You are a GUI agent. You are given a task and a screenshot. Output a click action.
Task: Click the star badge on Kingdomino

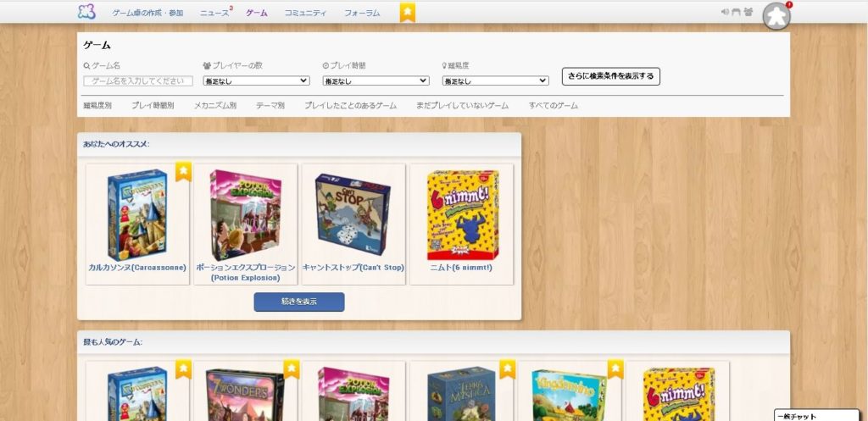[x=615, y=369]
